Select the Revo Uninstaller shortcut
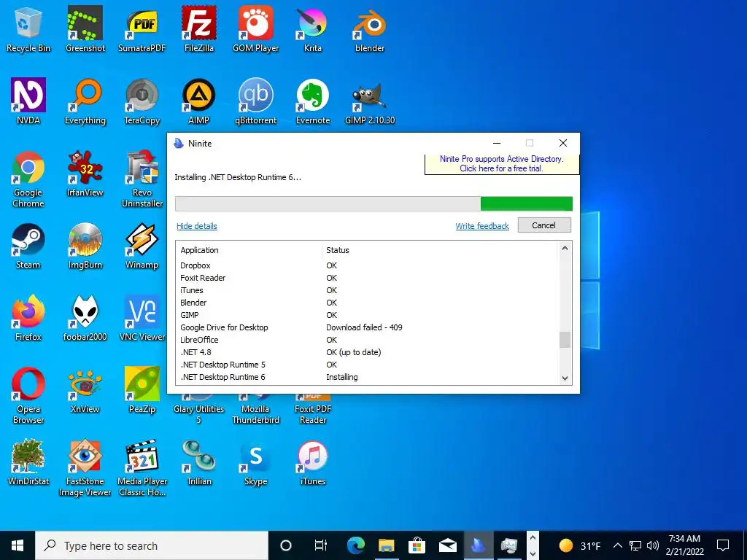This screenshot has height=560, width=747. click(x=142, y=179)
